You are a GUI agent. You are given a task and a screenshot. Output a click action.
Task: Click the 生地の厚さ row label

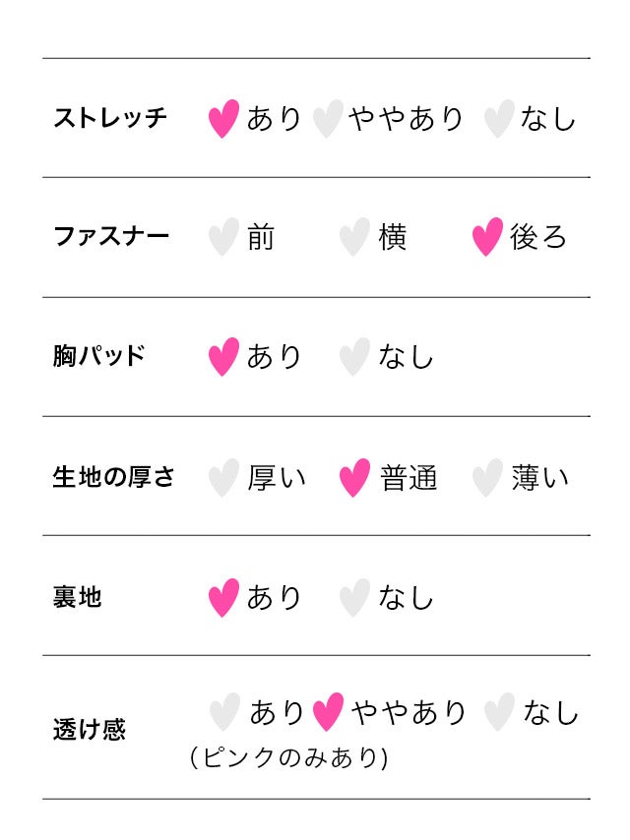[113, 478]
